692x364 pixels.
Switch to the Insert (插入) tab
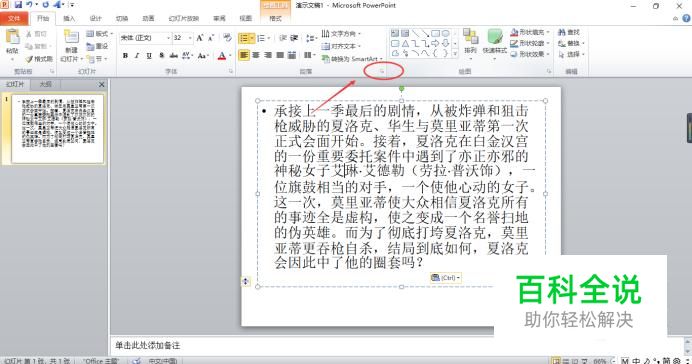(69, 18)
